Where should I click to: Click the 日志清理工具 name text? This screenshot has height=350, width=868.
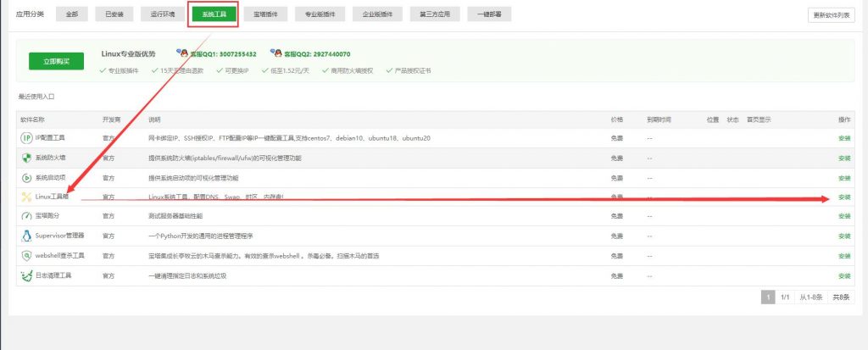(53, 275)
